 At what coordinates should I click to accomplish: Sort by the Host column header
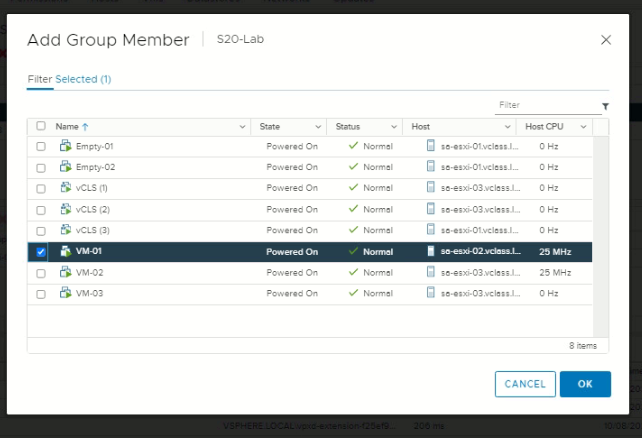[420, 127]
